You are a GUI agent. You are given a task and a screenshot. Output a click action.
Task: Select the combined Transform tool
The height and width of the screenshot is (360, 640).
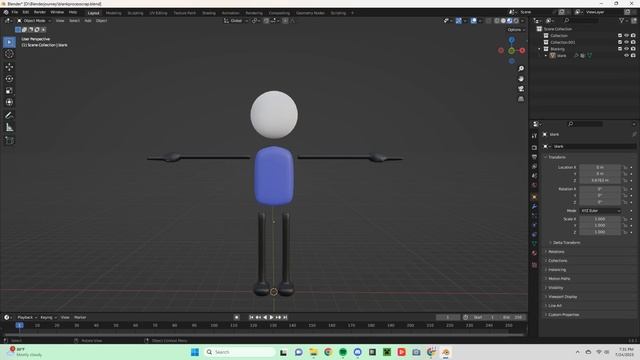click(x=9, y=102)
